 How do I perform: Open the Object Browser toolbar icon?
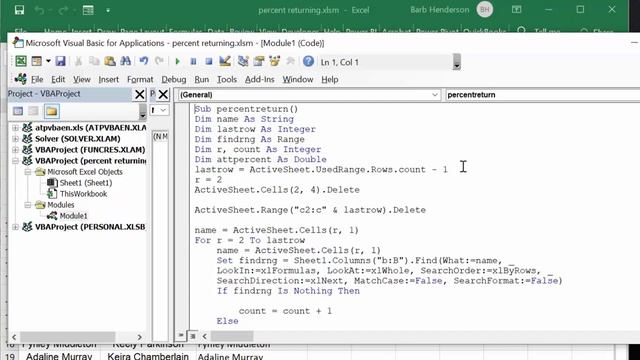[275, 61]
